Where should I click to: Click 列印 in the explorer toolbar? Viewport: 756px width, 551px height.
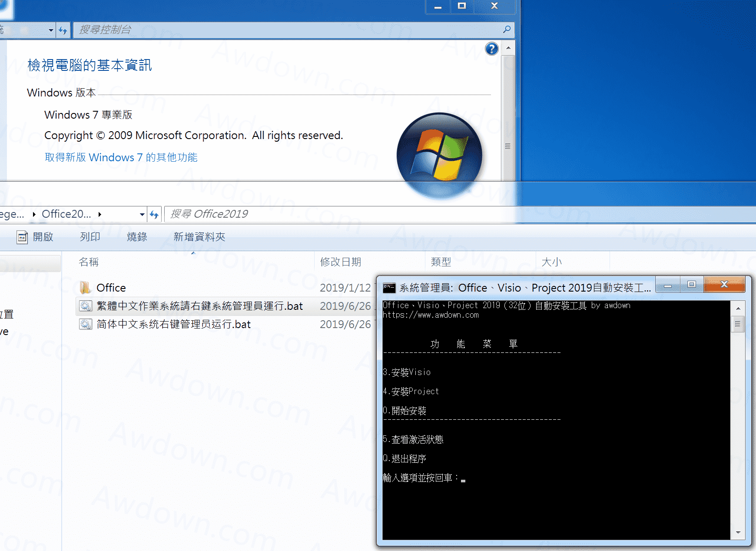coord(90,237)
